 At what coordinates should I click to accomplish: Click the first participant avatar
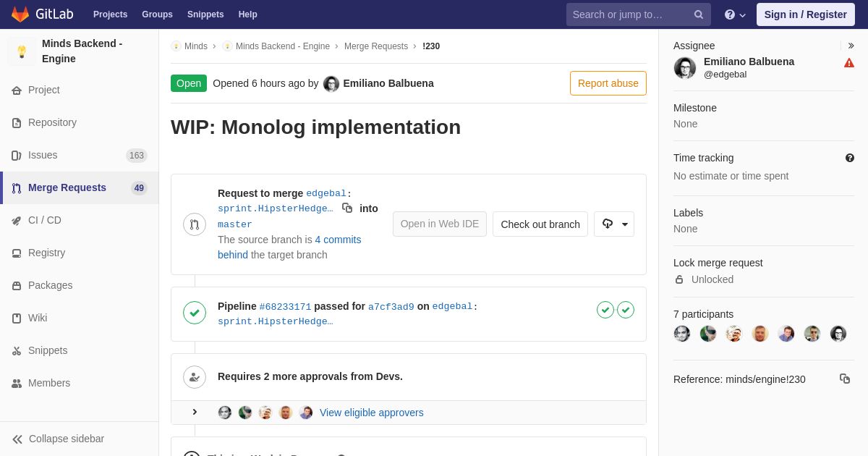pos(682,334)
